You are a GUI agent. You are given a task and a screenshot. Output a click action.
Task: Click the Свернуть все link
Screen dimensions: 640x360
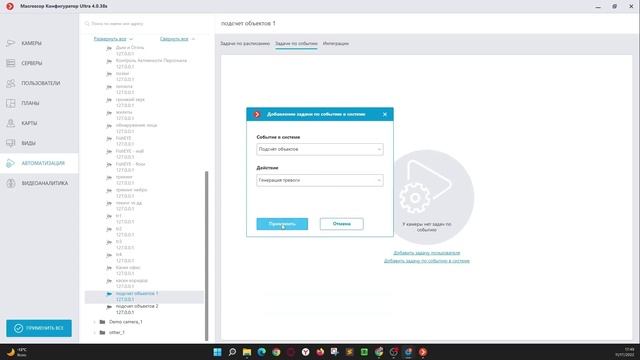174,39
